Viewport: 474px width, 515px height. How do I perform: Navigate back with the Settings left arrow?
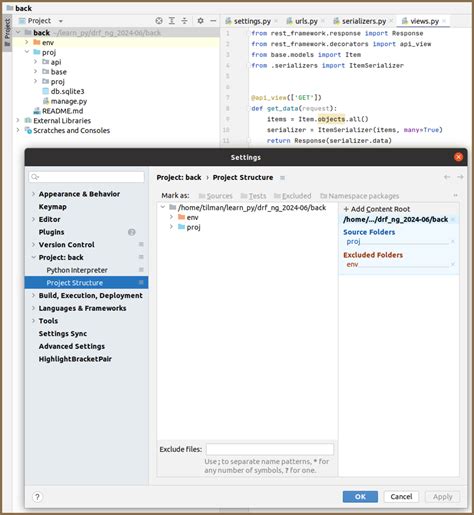click(x=447, y=177)
